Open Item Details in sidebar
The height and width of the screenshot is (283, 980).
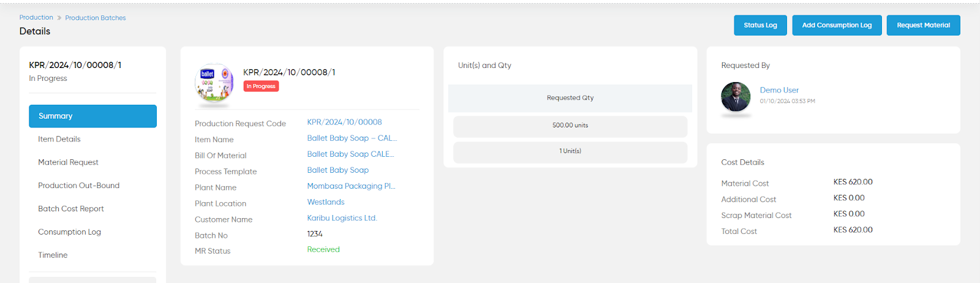click(59, 139)
